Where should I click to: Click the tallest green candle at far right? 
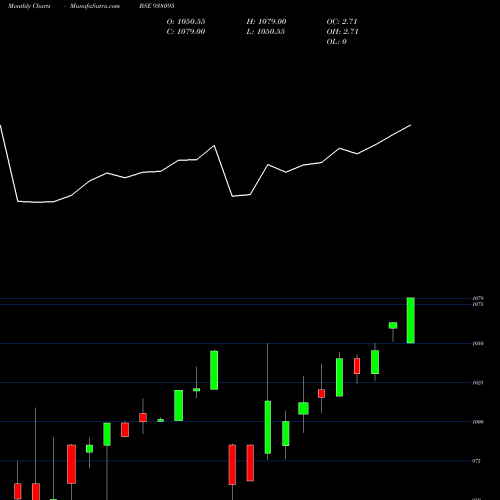click(411, 320)
